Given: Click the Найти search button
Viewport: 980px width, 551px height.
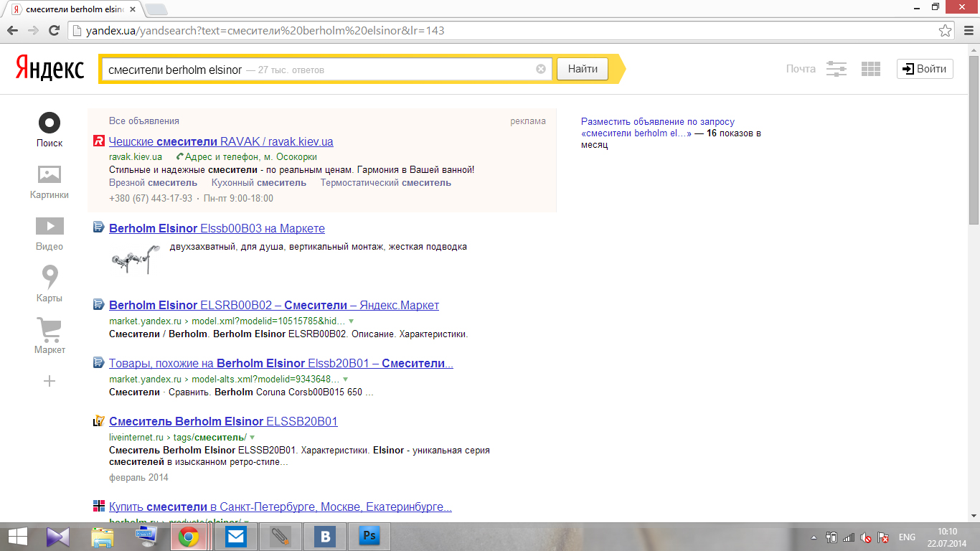Looking at the screenshot, I should (x=583, y=69).
